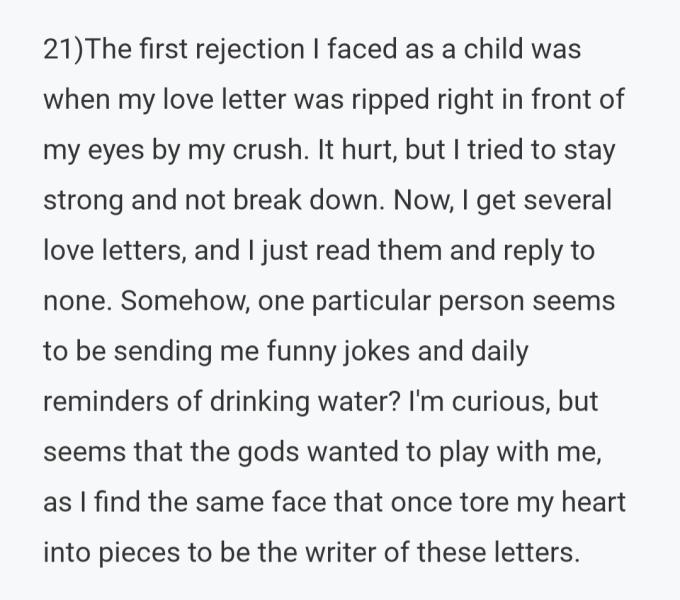Click the word "strong" starting fourth line

(x=83, y=201)
